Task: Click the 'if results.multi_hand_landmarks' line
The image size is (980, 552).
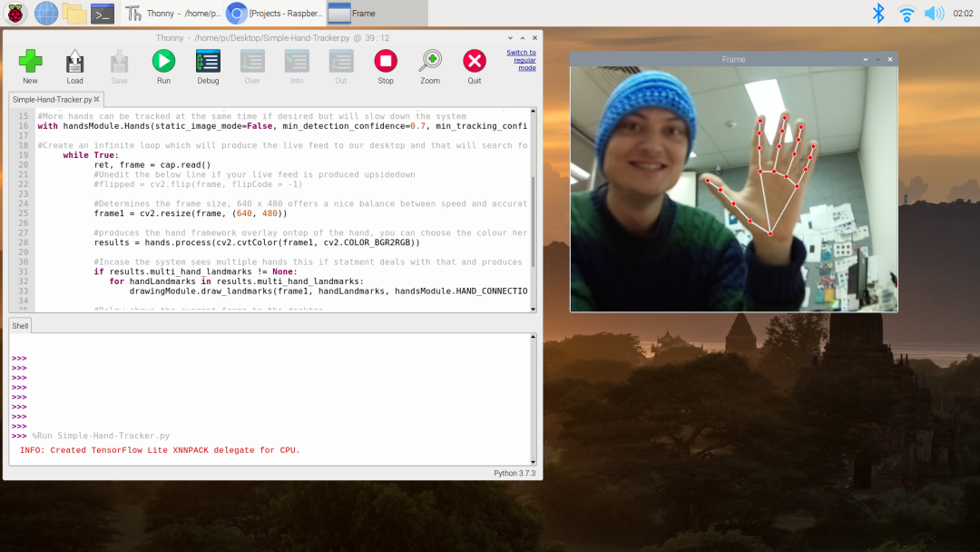Action: 196,271
